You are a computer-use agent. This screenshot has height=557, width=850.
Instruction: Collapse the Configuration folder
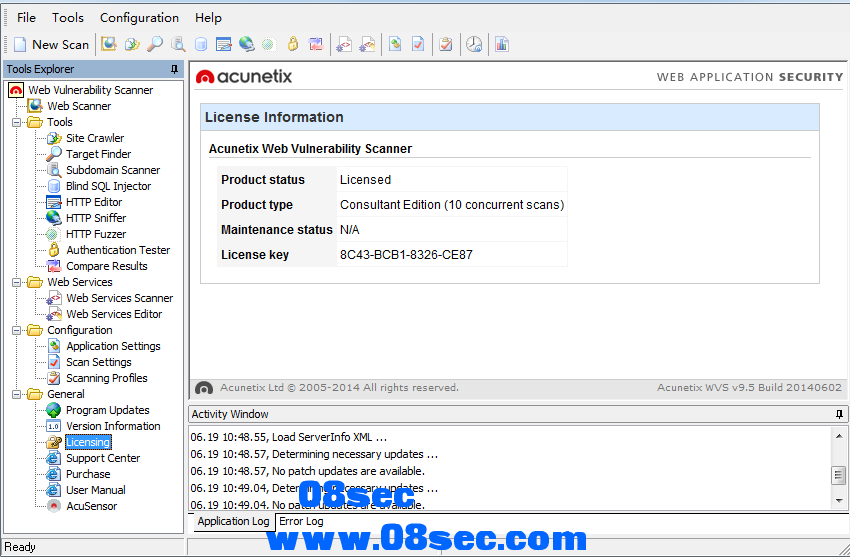coord(17,331)
